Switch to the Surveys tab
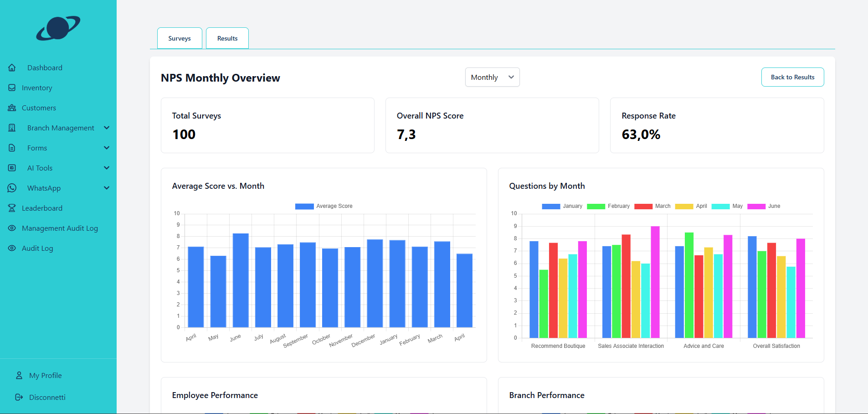Viewport: 868px width, 414px height. pos(180,38)
